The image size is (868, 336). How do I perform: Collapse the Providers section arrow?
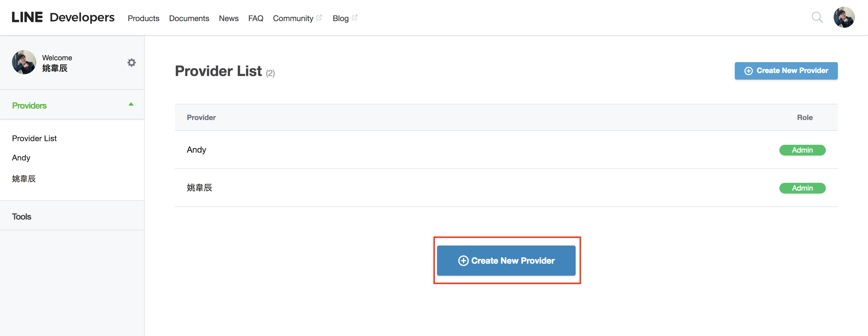131,104
